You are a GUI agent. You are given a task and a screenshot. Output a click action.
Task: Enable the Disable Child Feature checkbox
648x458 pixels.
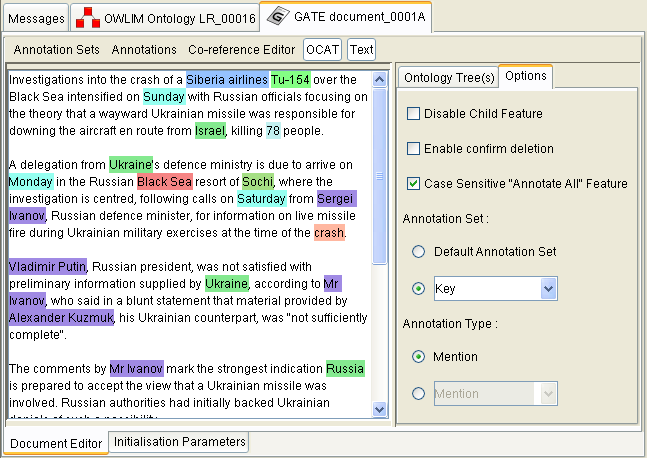point(414,114)
